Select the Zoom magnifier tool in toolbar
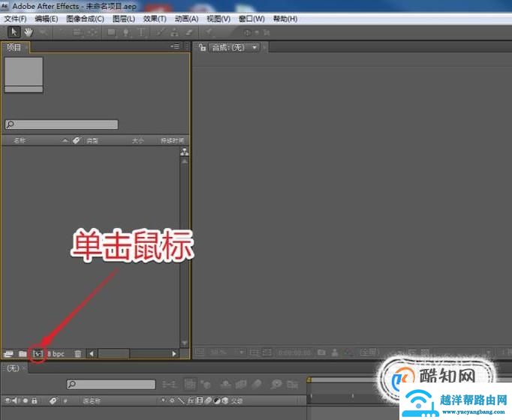Image resolution: width=512 pixels, height=420 pixels. pos(44,32)
